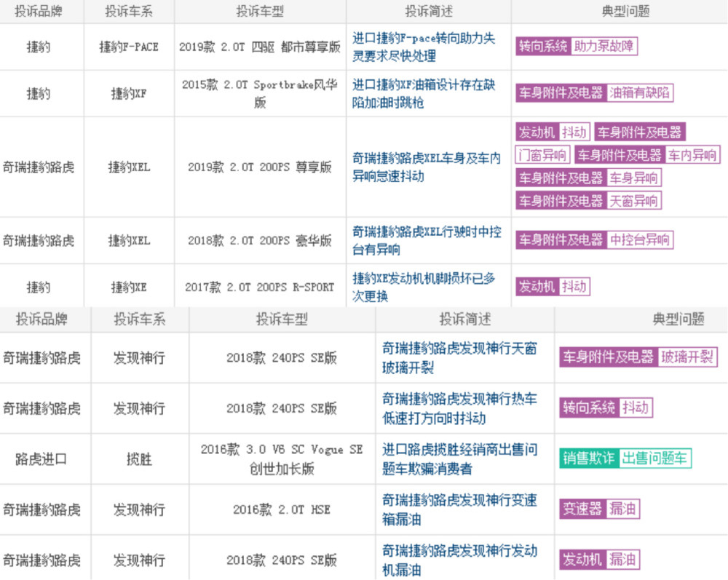The image size is (728, 580).
Task: Open link 进口路虎揽胜经销商出售问题车欺骗消费者
Action: (459, 459)
